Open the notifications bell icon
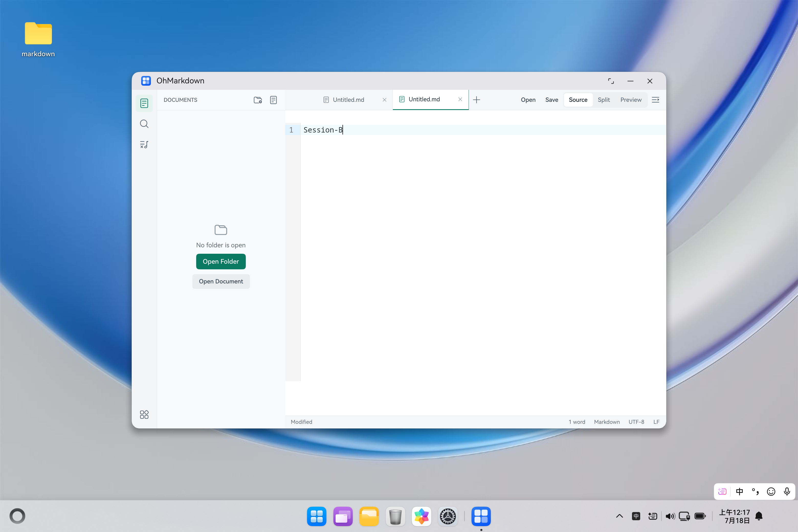The image size is (798, 532). click(759, 516)
